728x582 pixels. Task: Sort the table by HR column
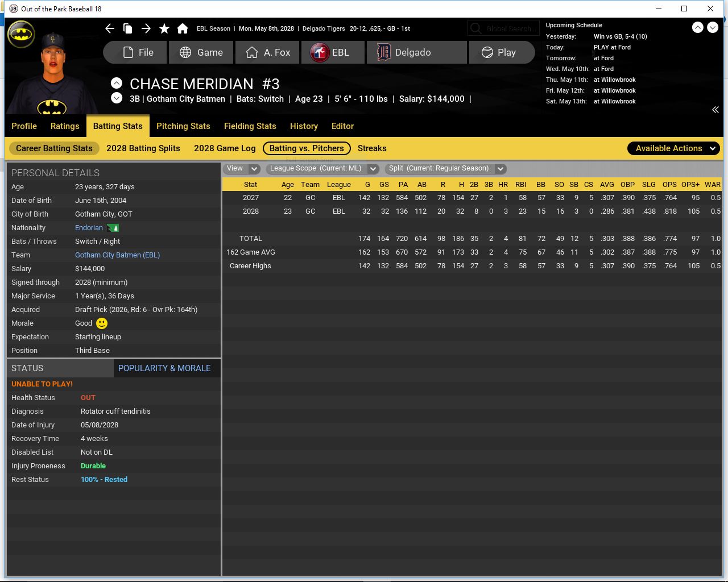point(503,185)
